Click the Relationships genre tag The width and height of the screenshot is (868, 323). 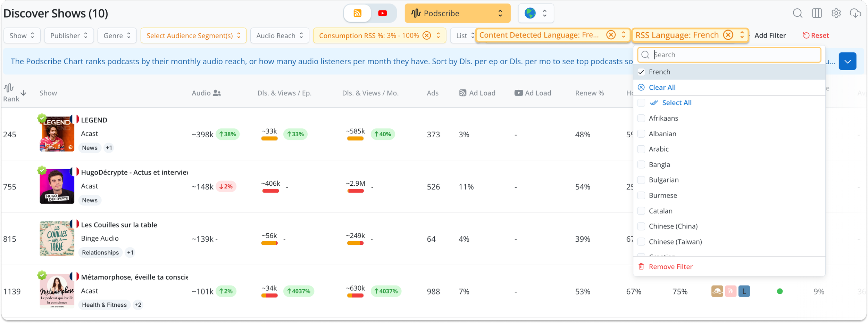pos(100,252)
